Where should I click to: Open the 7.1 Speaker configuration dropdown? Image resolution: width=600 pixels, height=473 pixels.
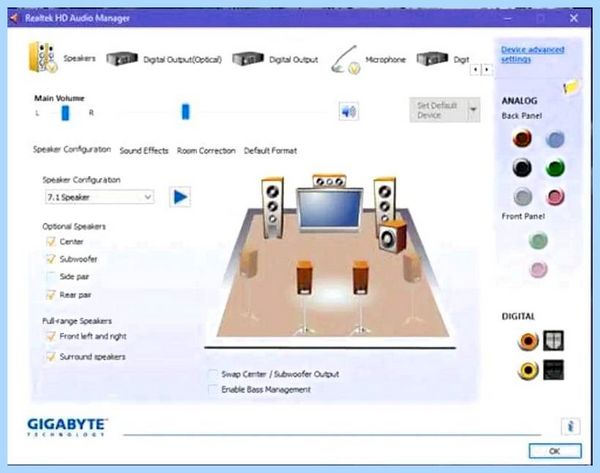pyautogui.click(x=99, y=197)
